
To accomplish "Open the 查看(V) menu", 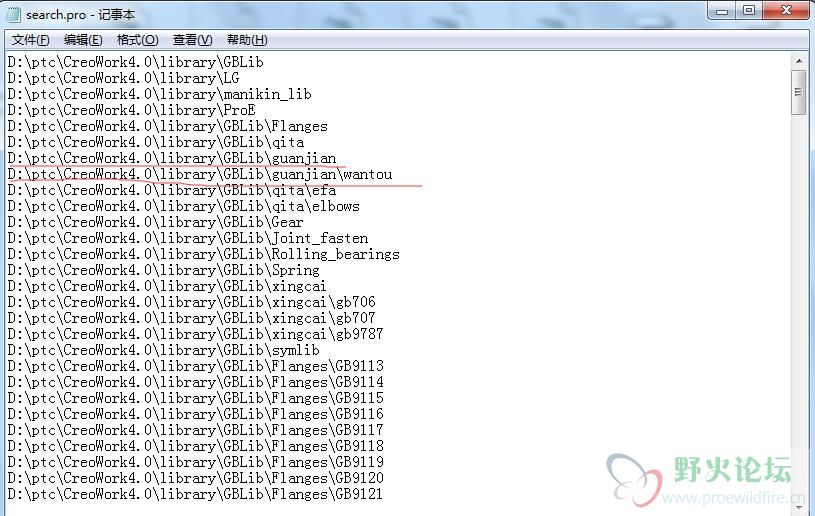I will (192, 40).
